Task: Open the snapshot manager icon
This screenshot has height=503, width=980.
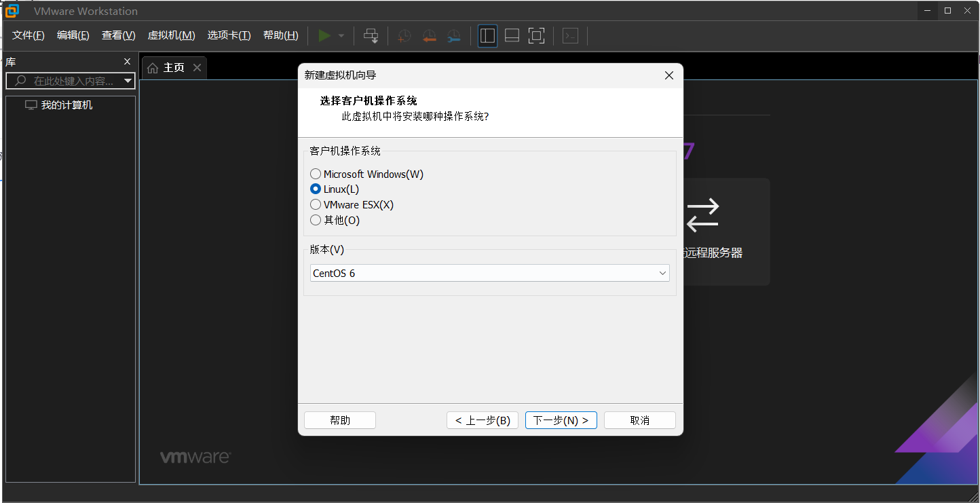Action: pos(454,36)
